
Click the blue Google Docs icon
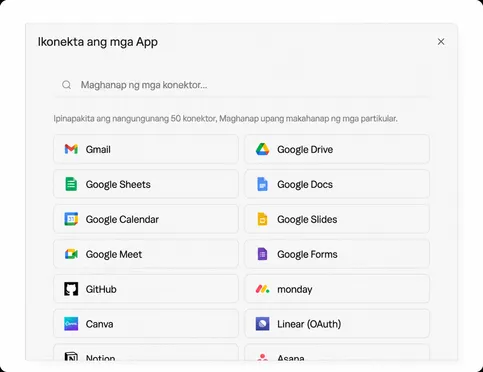tap(262, 184)
